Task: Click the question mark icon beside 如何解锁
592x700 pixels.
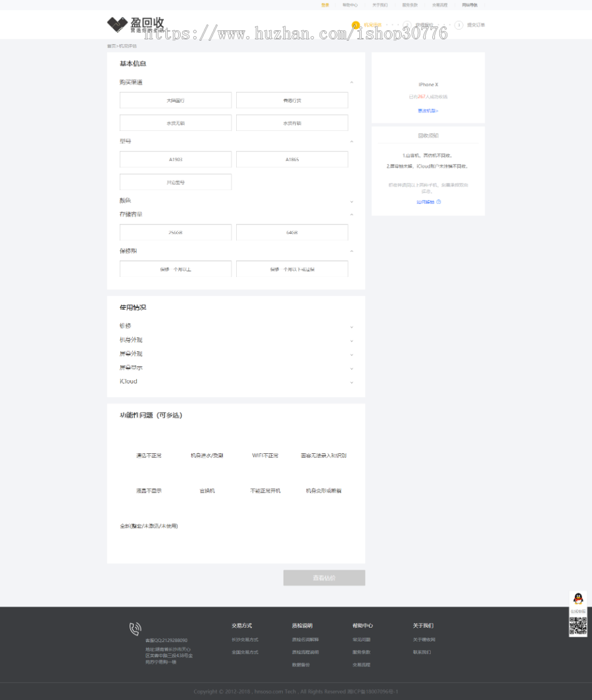Action: click(439, 202)
